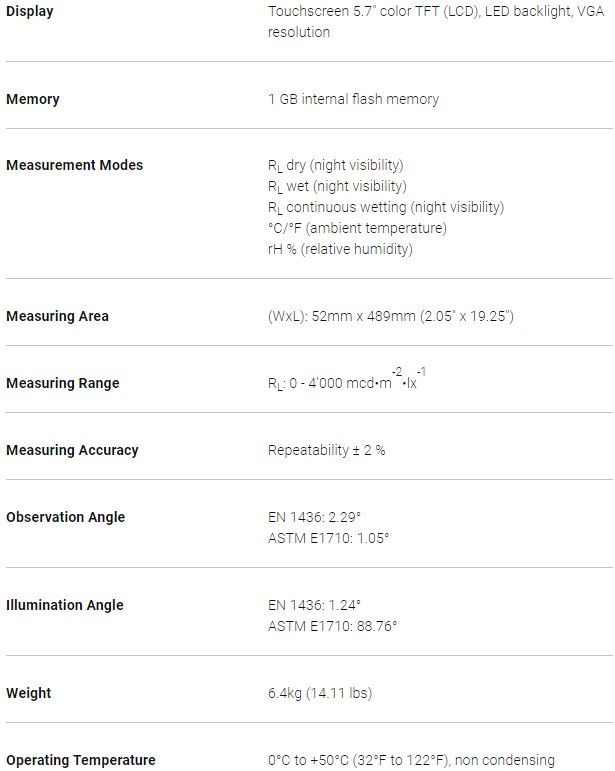
Task: Click the Operating Temperature label
Action: pos(80,760)
